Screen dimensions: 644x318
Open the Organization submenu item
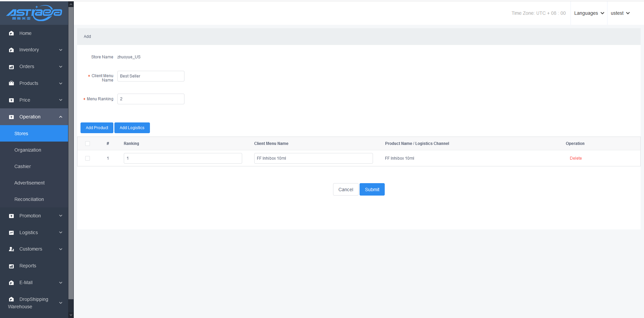[x=28, y=150]
